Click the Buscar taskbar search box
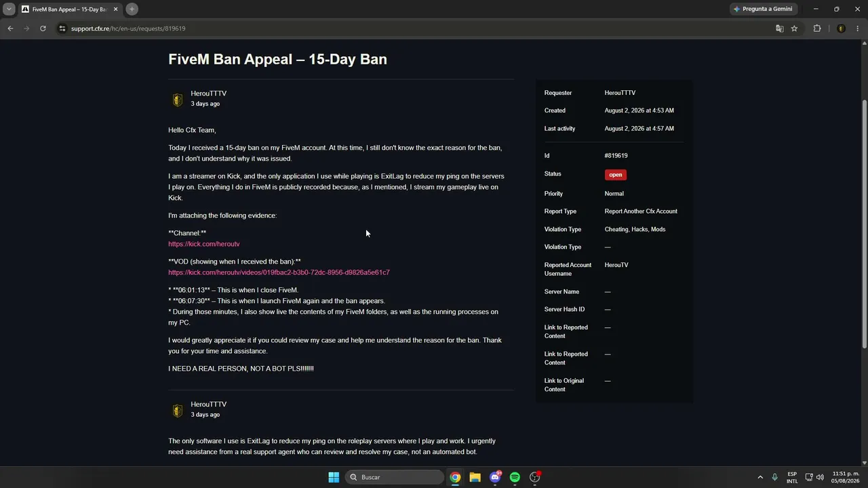This screenshot has width=868, height=488. pos(395,477)
